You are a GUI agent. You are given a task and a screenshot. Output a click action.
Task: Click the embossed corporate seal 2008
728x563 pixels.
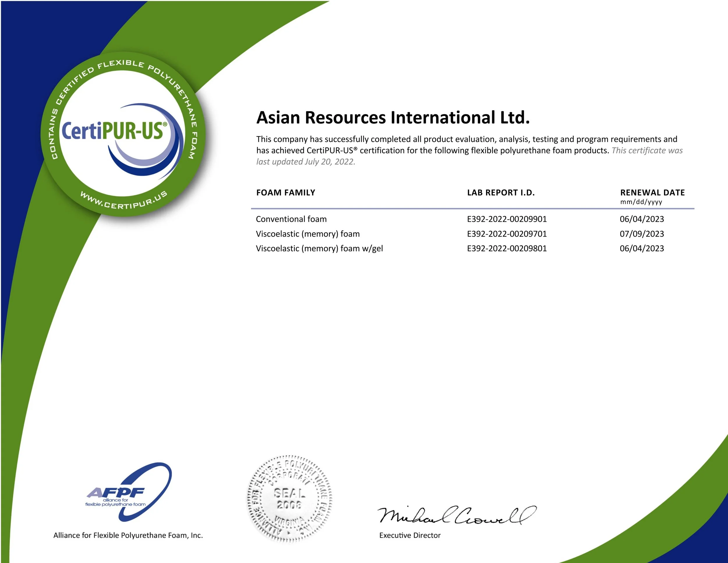pos(289,498)
